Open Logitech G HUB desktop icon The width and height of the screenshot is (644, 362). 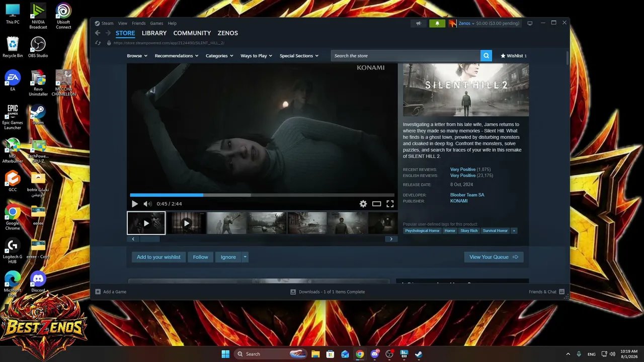click(13, 251)
